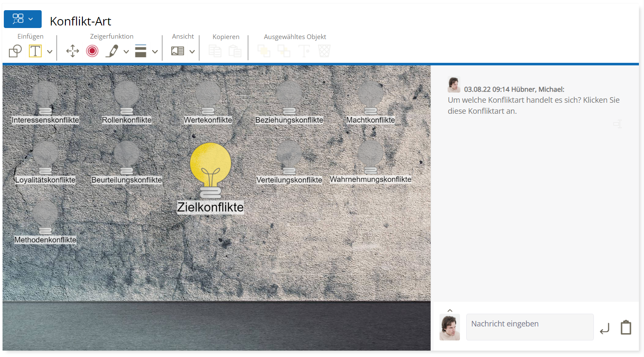Screen dimensions: 644x357
Task: Expand the line thickness dropdown arrow
Action: [x=155, y=52]
